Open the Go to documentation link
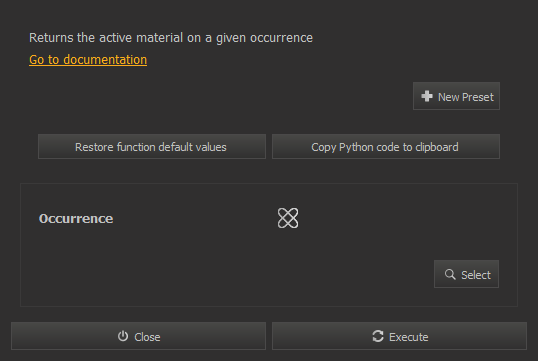The image size is (538, 361). point(88,60)
